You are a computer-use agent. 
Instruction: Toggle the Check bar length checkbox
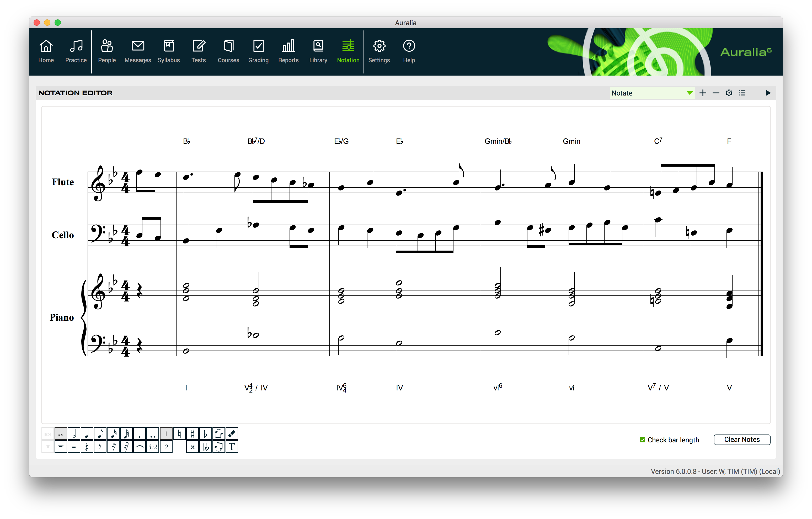tap(642, 440)
